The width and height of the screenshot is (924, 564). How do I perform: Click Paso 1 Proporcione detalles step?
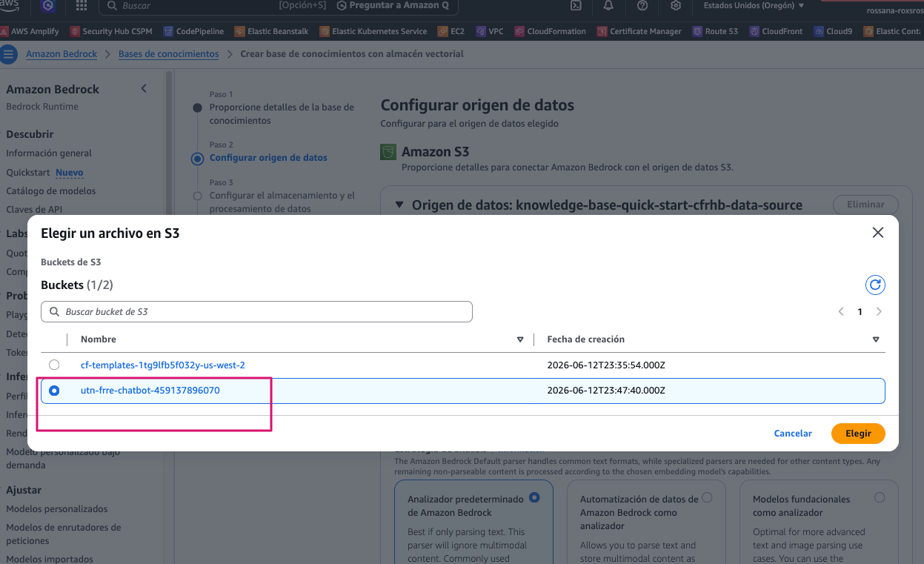coord(282,114)
